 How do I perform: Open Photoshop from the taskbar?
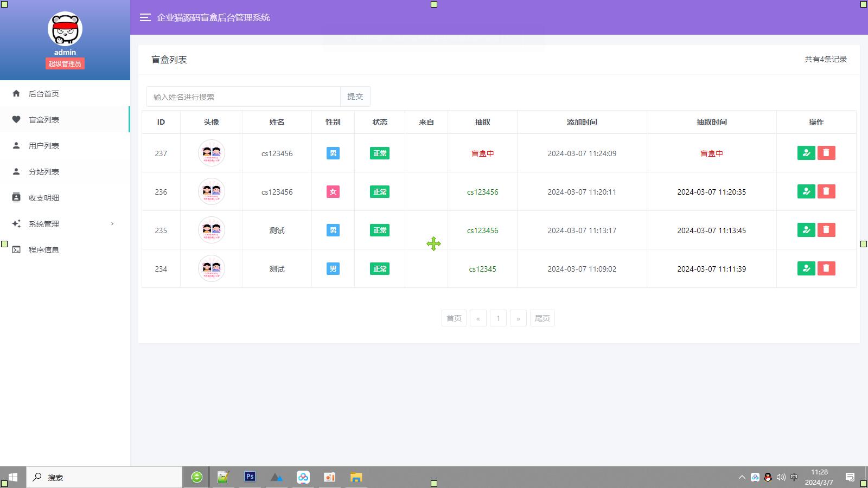(250, 477)
